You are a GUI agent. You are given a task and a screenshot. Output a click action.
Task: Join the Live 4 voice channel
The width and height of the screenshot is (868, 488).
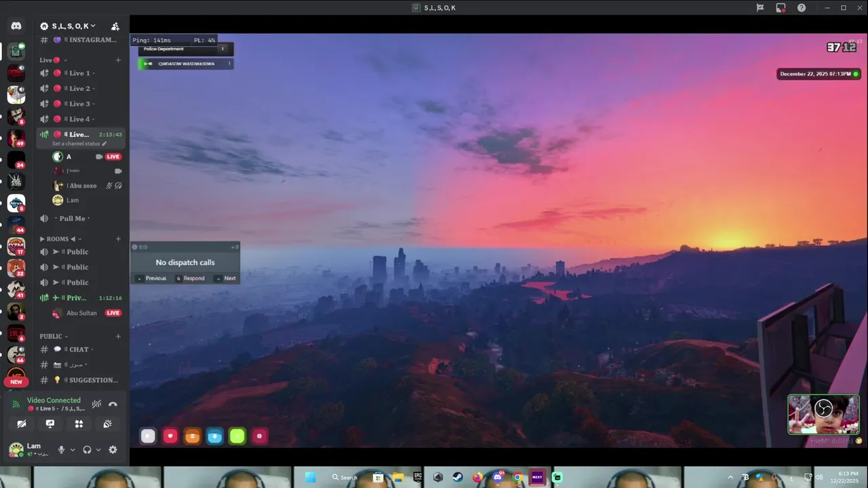pos(81,119)
